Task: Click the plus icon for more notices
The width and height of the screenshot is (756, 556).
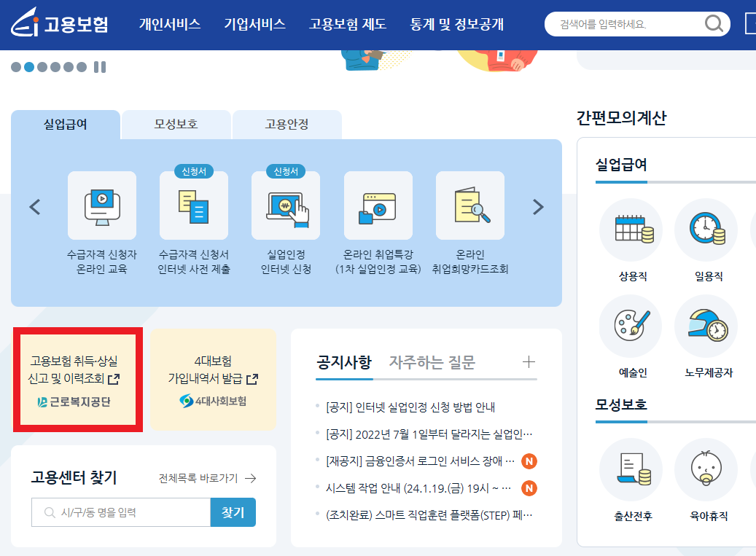Action: tap(529, 362)
